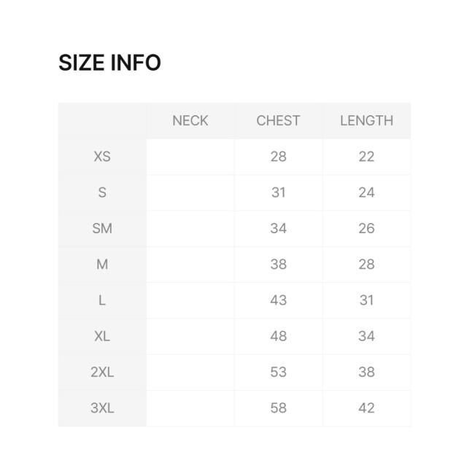Pick the M size row label

(x=102, y=264)
